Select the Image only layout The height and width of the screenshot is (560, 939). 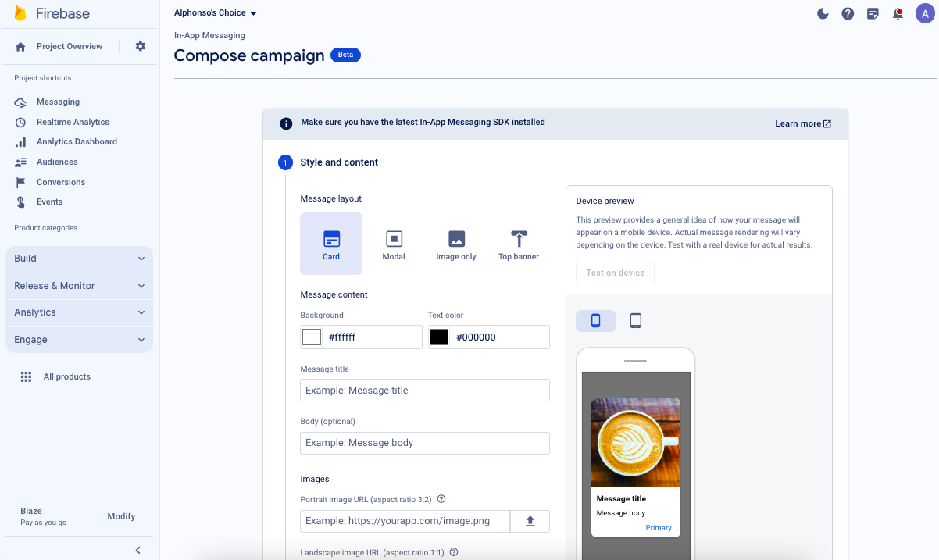(456, 243)
